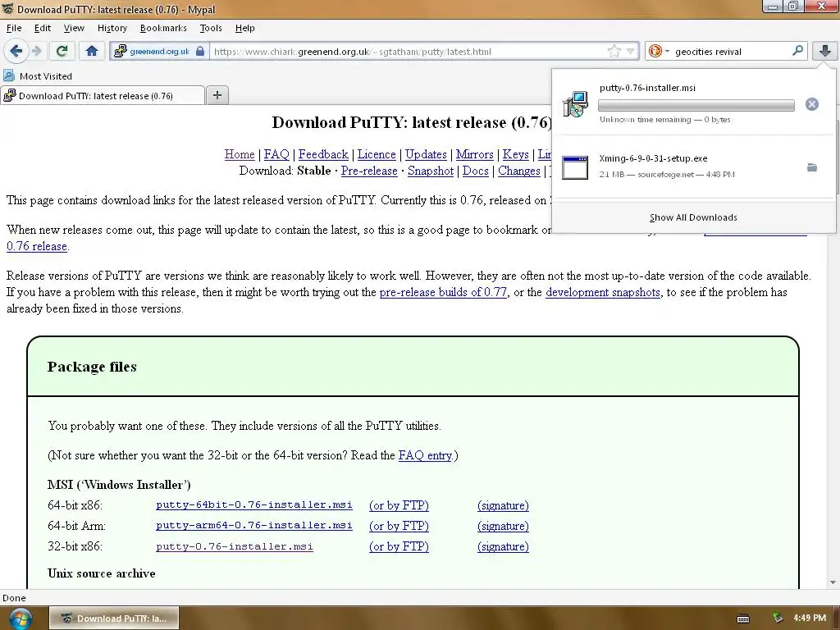Follow the Updates link
The image size is (840, 630).
point(426,154)
